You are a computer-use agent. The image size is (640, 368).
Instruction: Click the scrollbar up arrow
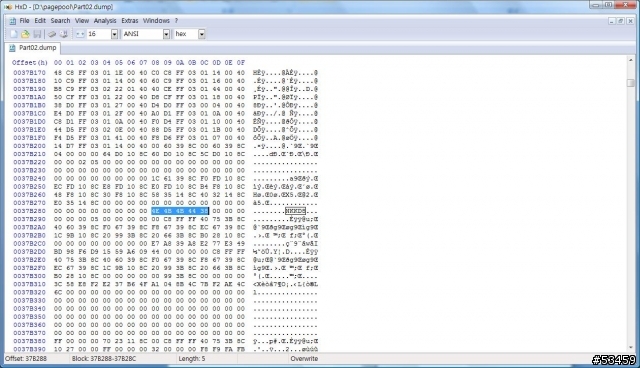tap(631, 60)
